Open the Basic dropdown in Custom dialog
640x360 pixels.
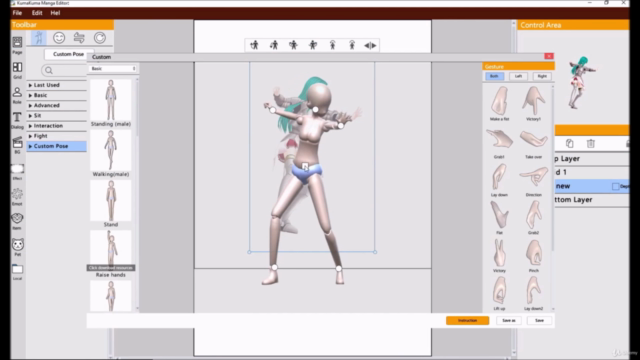tap(113, 69)
